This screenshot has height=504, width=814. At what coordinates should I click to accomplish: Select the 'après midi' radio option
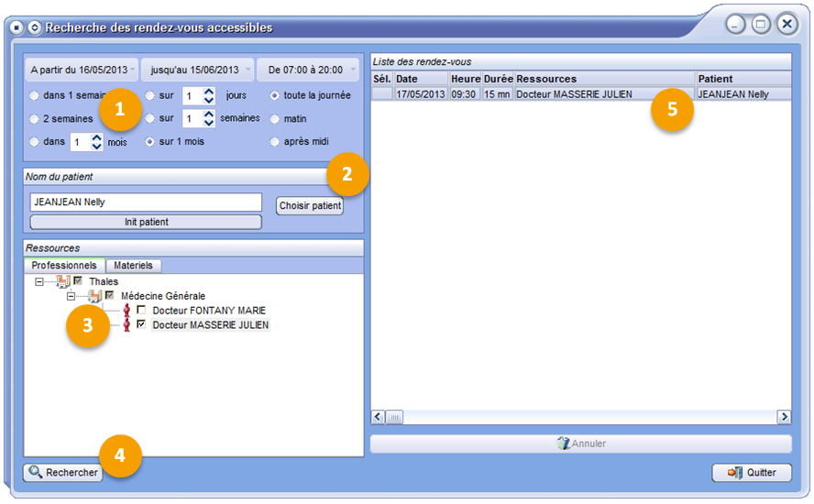(x=275, y=142)
